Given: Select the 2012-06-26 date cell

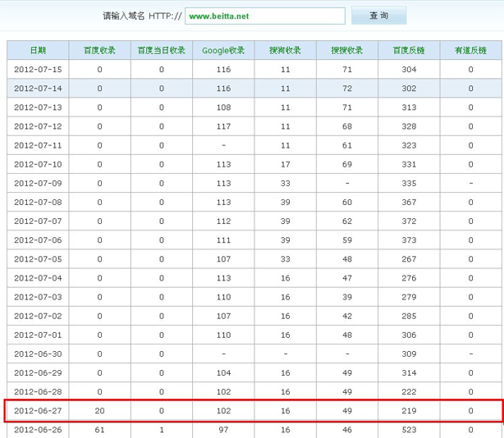Looking at the screenshot, I should 38,430.
